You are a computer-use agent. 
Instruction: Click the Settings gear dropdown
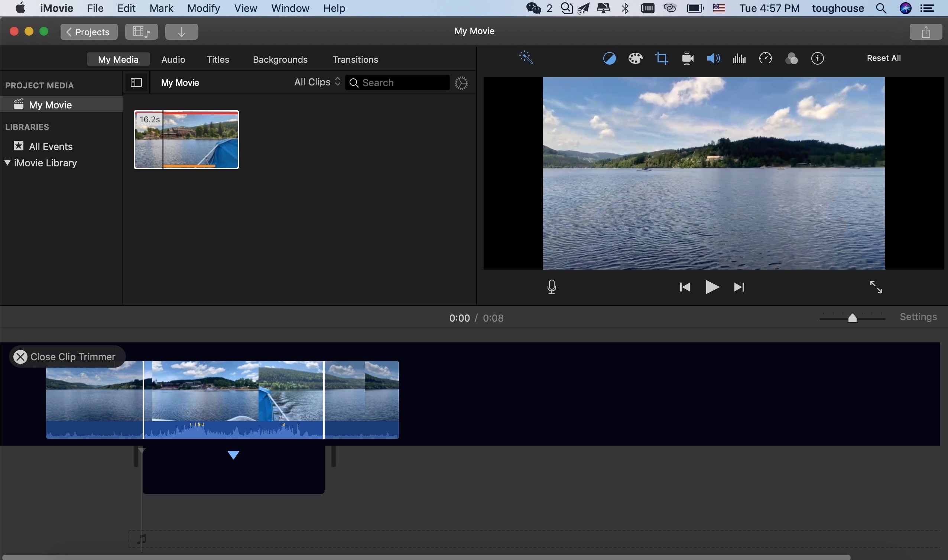click(x=461, y=83)
